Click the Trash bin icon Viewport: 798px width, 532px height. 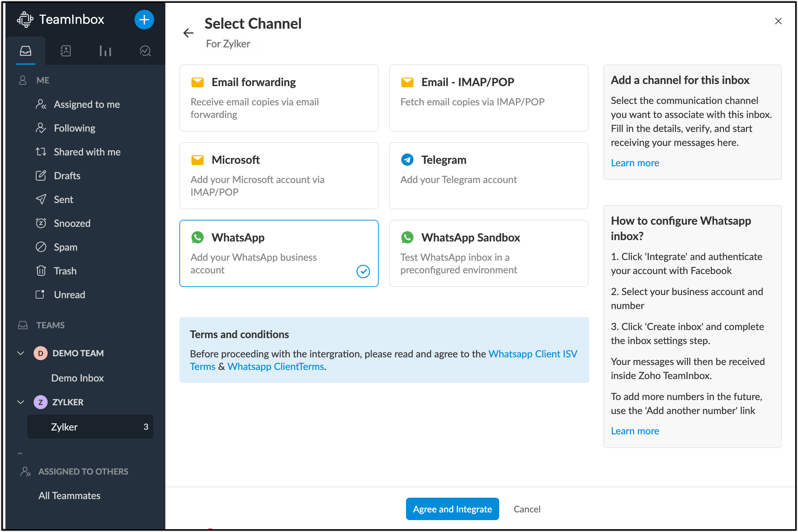(41, 271)
